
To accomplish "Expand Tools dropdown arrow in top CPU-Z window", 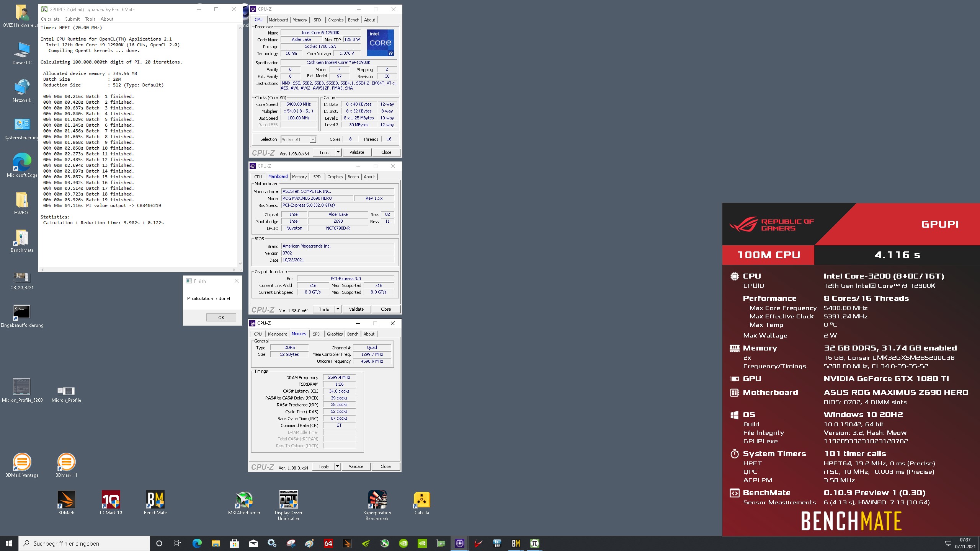I will (338, 152).
